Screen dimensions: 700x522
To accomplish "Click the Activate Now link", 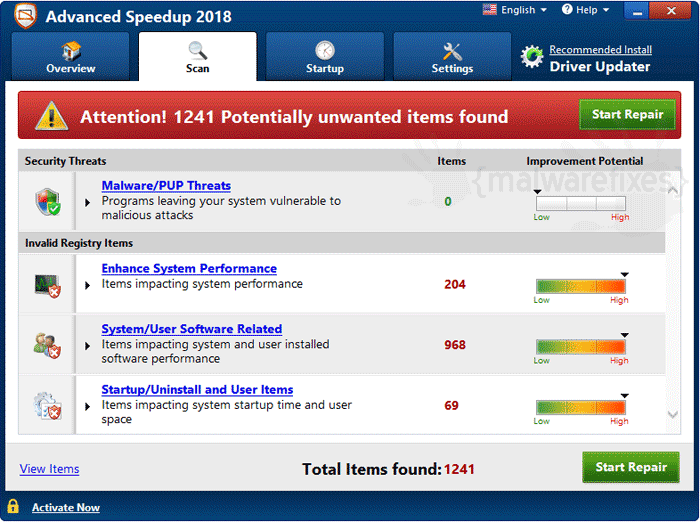I will pos(66,508).
